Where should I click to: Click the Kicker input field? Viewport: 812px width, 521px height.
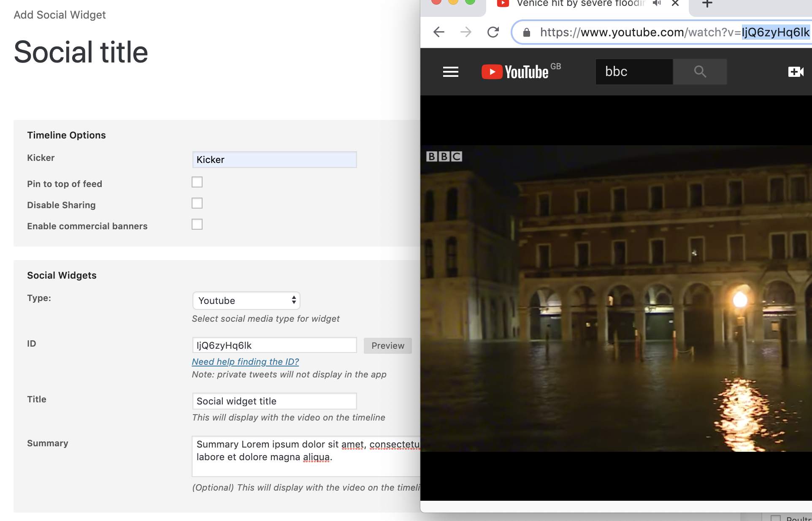(274, 160)
